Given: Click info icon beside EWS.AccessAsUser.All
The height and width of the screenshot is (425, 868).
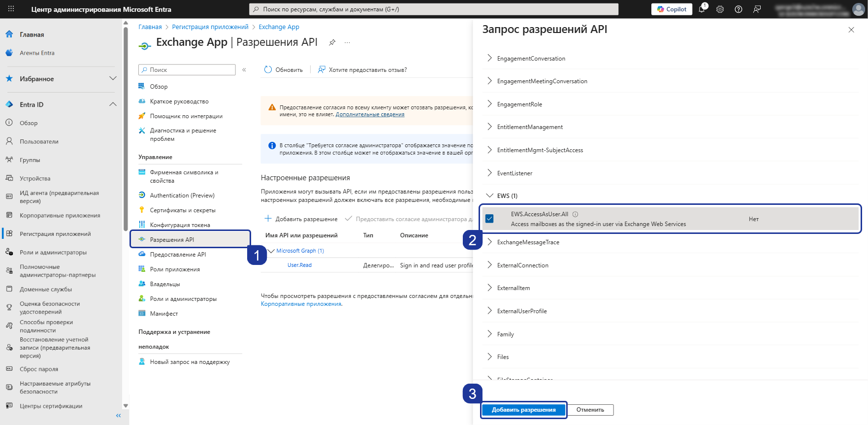Looking at the screenshot, I should tap(575, 214).
